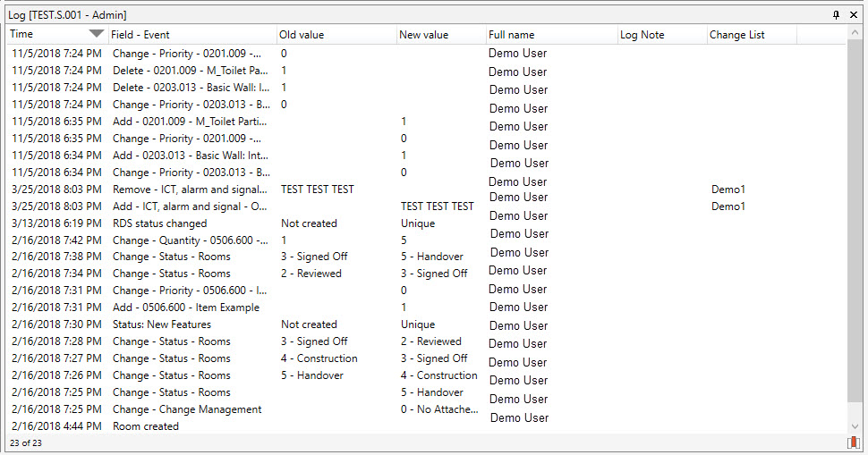The width and height of the screenshot is (868, 455).
Task: Close the Log panel
Action: pyautogui.click(x=854, y=15)
